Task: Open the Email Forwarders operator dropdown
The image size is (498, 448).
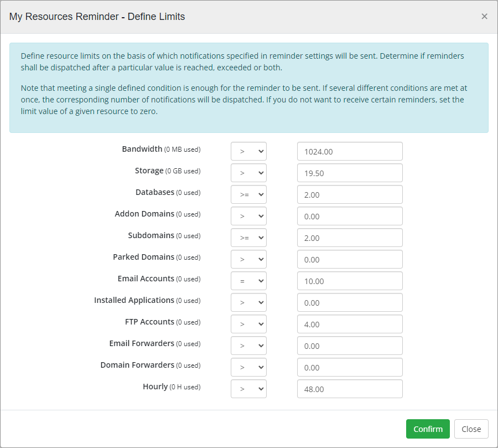Action: point(248,346)
